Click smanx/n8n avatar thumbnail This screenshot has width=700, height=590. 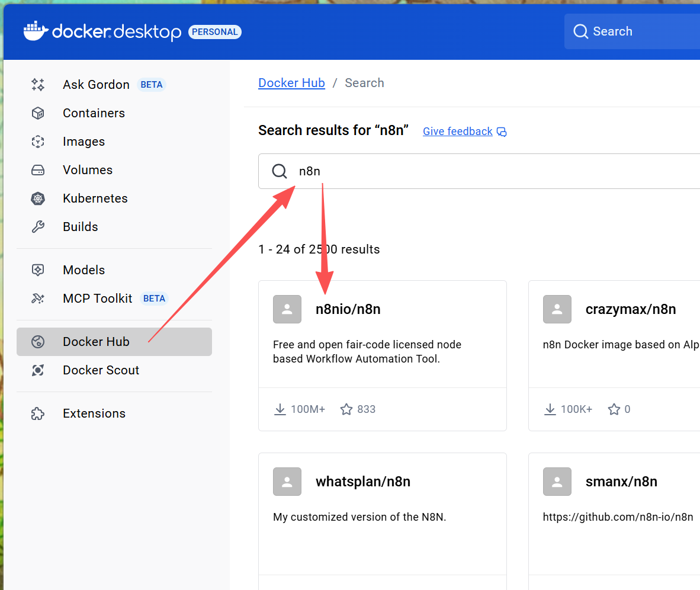(557, 482)
